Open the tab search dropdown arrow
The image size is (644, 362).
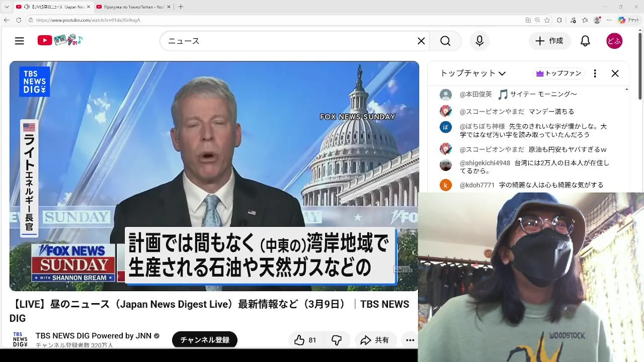point(6,7)
